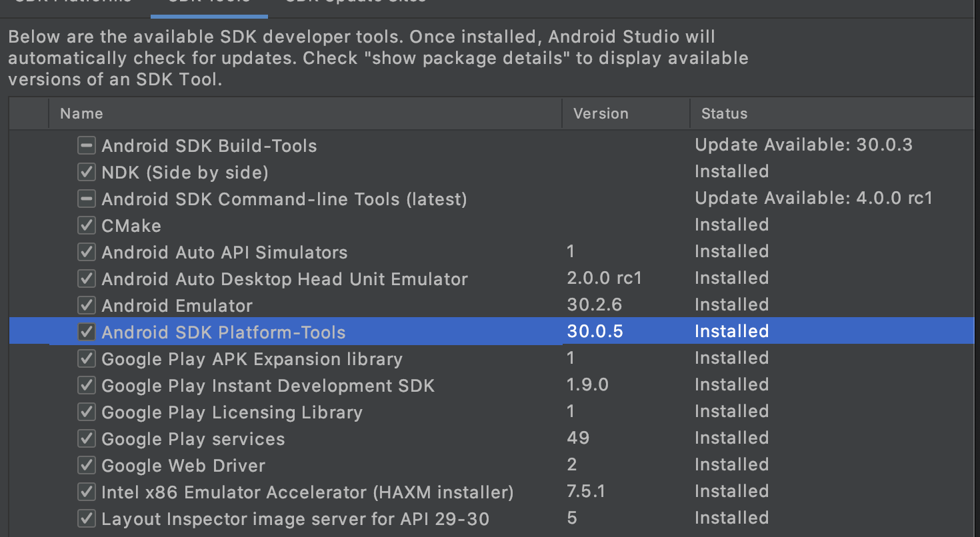The image size is (980, 537).
Task: Select the Android Emulator row name
Action: [177, 306]
